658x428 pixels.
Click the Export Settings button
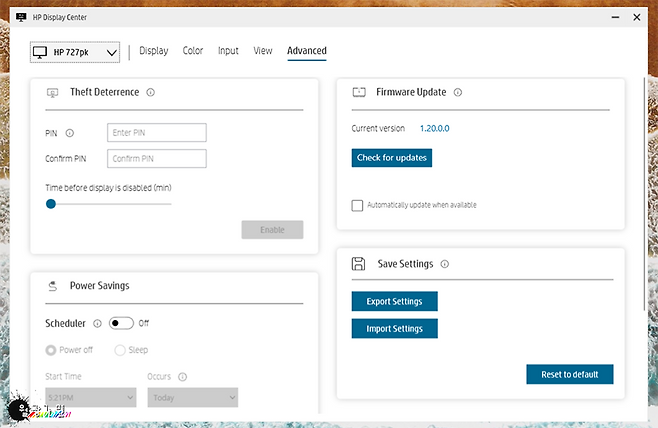click(394, 301)
